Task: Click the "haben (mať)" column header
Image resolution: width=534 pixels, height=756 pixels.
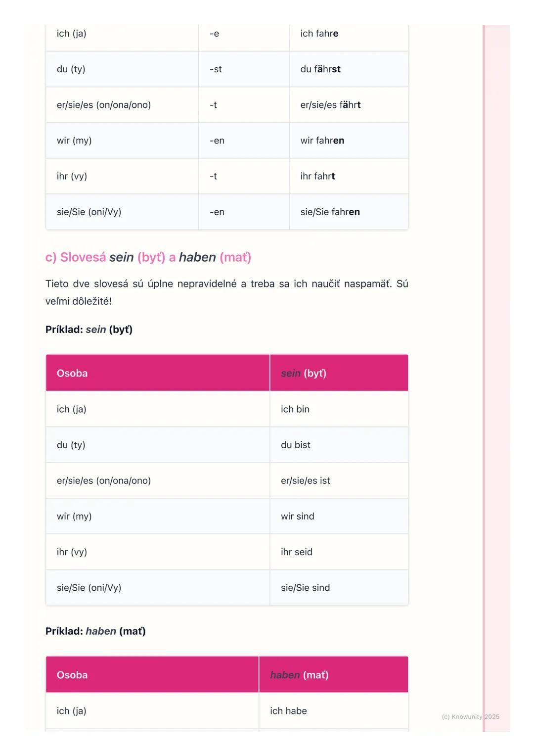Action: [x=299, y=675]
